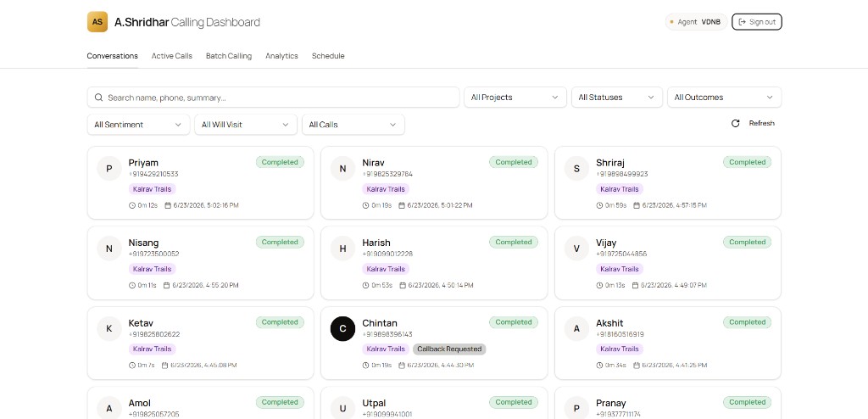Image resolution: width=868 pixels, height=419 pixels.
Task: Click Completed status on Ketav's card
Action: point(280,322)
